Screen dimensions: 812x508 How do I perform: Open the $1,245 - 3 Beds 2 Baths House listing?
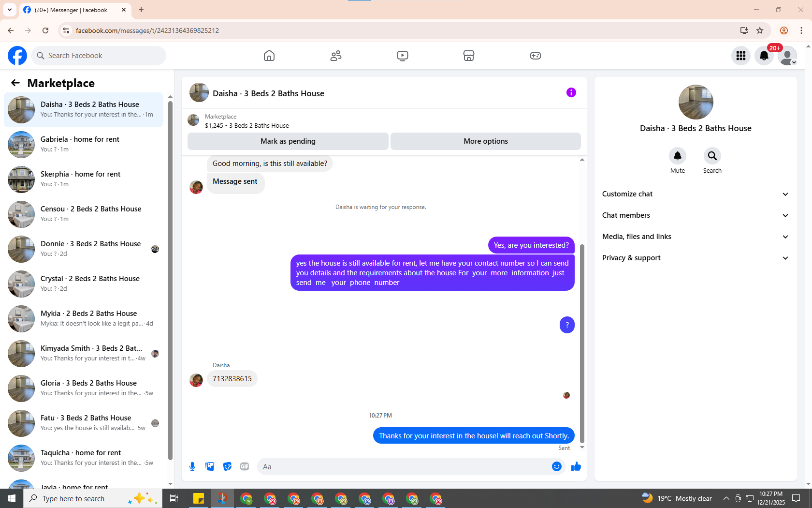point(246,125)
